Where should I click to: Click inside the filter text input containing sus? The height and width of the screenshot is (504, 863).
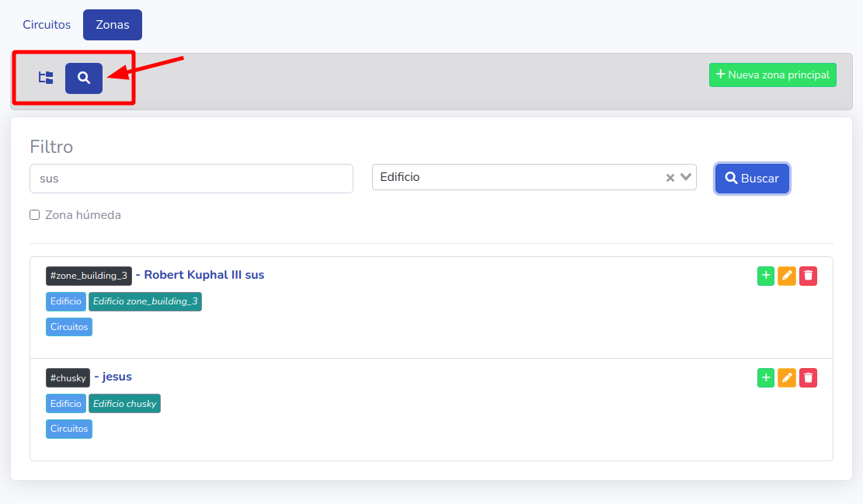[191, 178]
